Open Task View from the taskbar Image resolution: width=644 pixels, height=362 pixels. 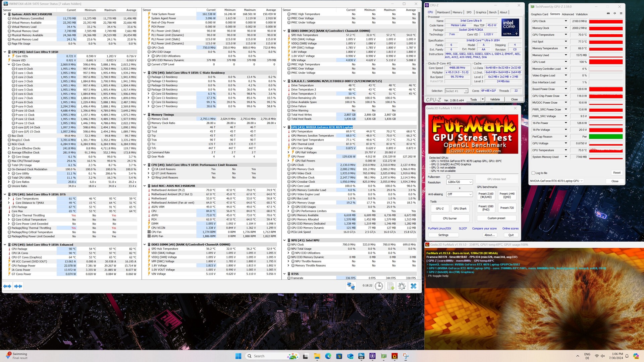click(305, 356)
